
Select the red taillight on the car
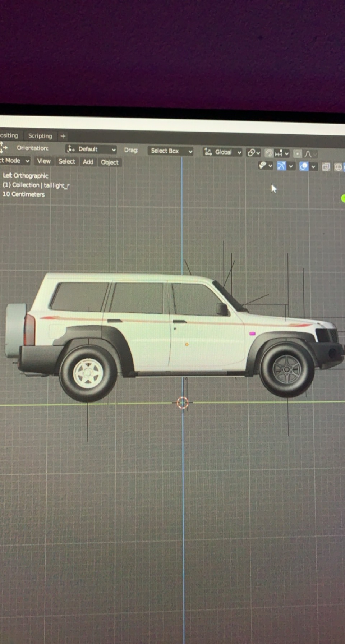tap(29, 329)
